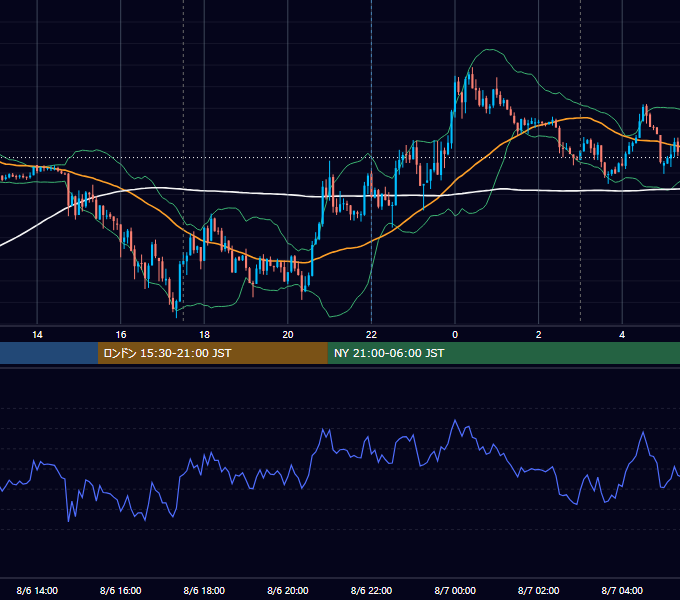
Task: Click the 18 hour label on price chart axis
Action: pos(204,335)
